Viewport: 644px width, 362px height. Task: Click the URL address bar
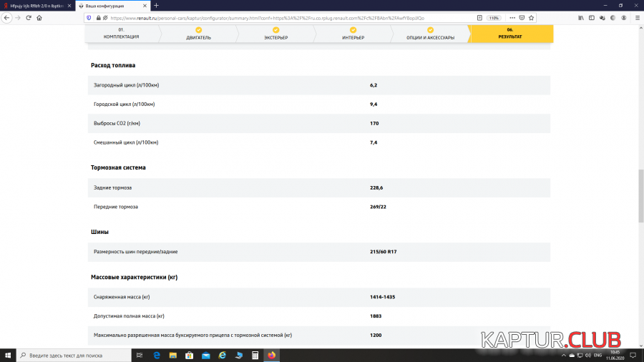click(286, 17)
